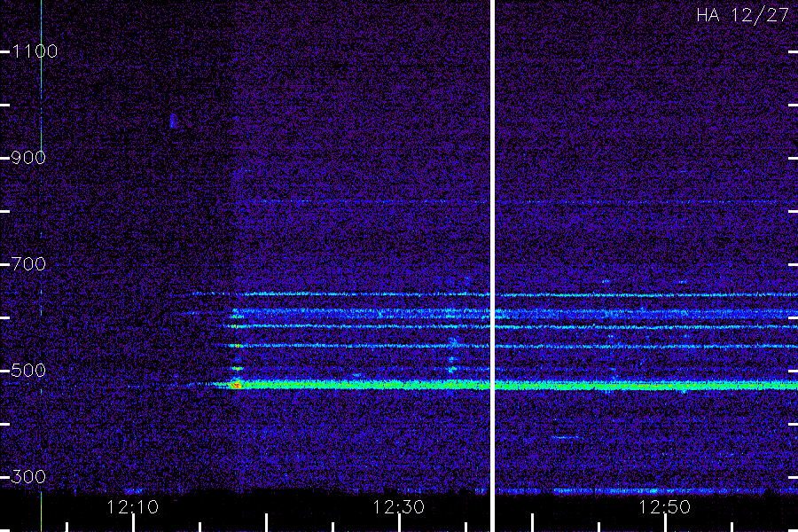Click the white vertical time marker line
Screen dimensions: 798x532
pyautogui.click(x=492, y=266)
